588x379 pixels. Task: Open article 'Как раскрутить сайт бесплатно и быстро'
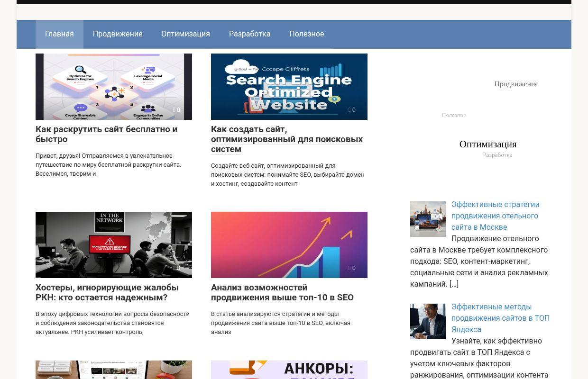click(x=106, y=134)
